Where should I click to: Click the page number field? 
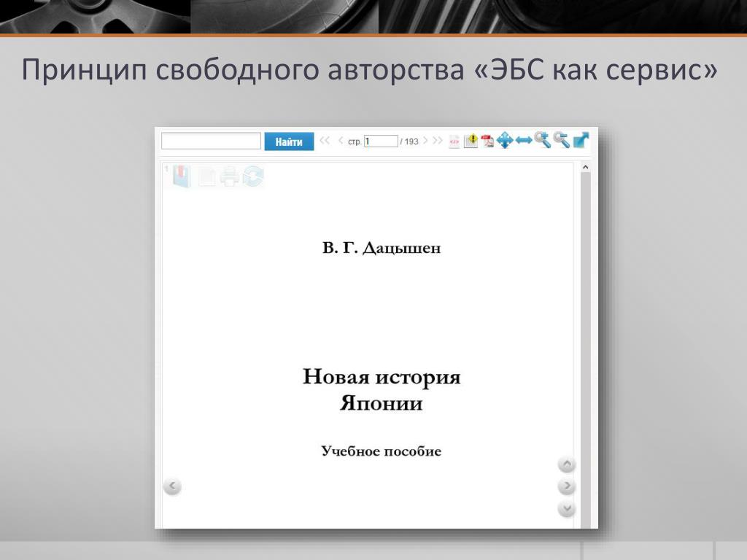pyautogui.click(x=381, y=141)
